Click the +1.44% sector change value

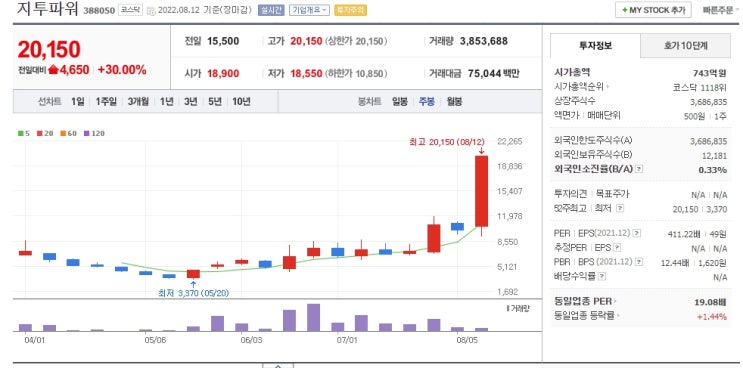click(712, 317)
